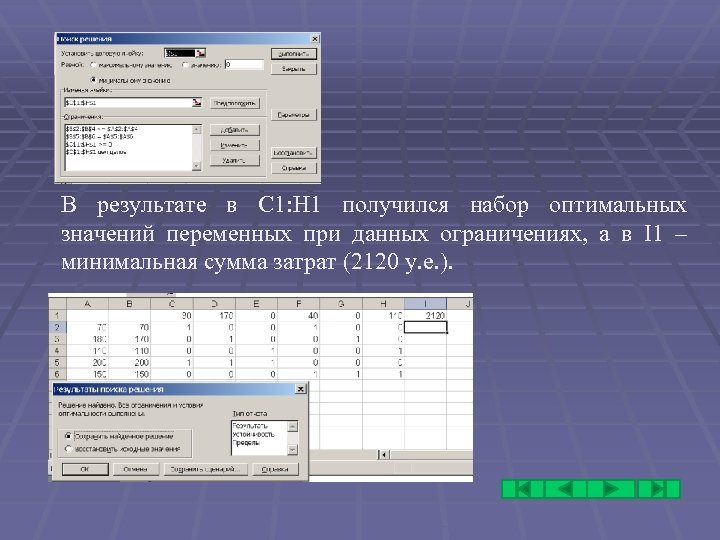Open Справка in the Solver dialog
The height and width of the screenshot is (540, 720).
coord(293,168)
